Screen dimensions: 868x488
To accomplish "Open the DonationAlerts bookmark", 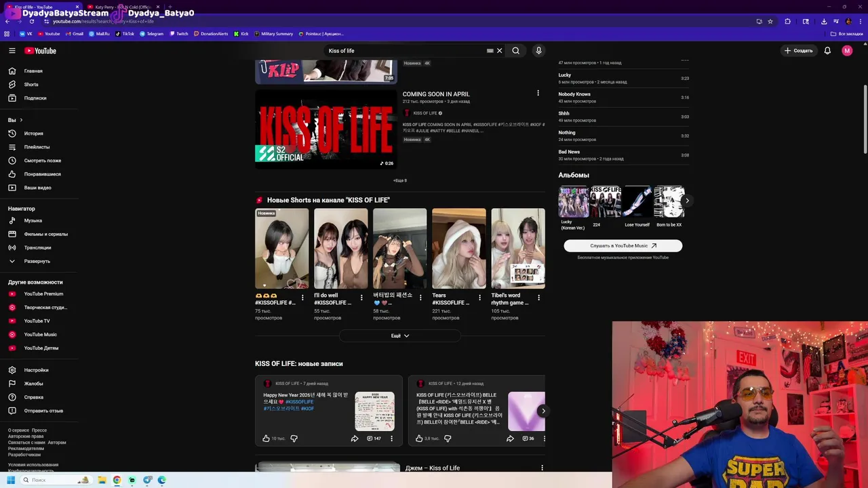I will click(x=211, y=33).
